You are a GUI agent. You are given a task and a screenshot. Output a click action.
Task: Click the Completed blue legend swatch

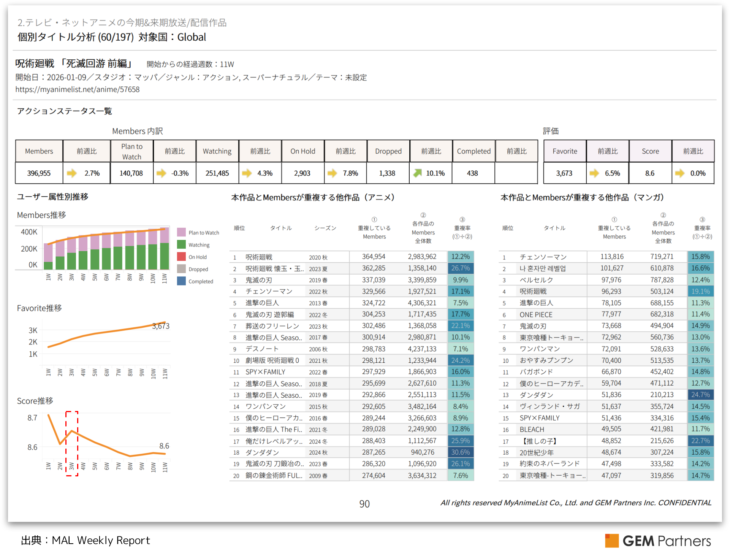[181, 281]
